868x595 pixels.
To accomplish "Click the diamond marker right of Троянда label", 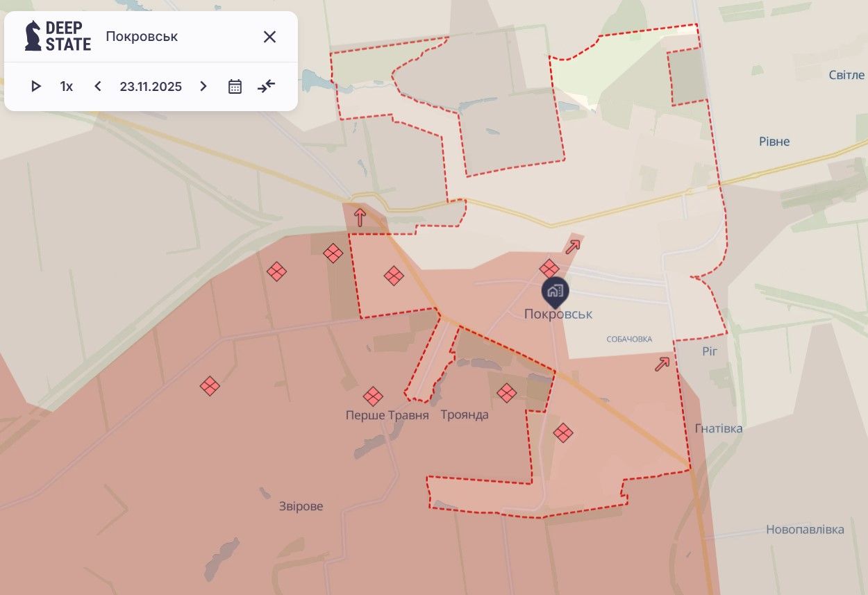I will click(x=507, y=393).
